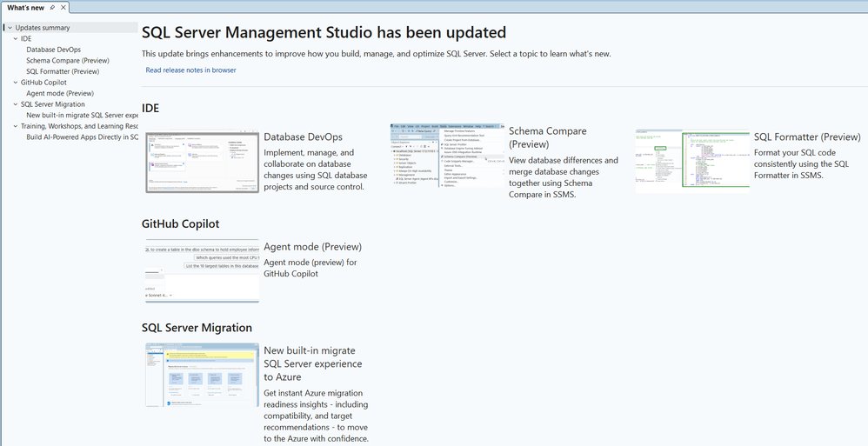Open Build AI-Powered Apps Directly tree entry
The height and width of the screenshot is (446, 868).
point(82,137)
